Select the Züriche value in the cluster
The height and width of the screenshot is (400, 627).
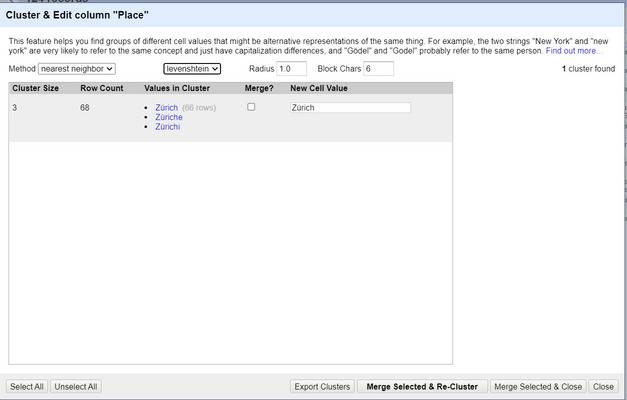169,117
